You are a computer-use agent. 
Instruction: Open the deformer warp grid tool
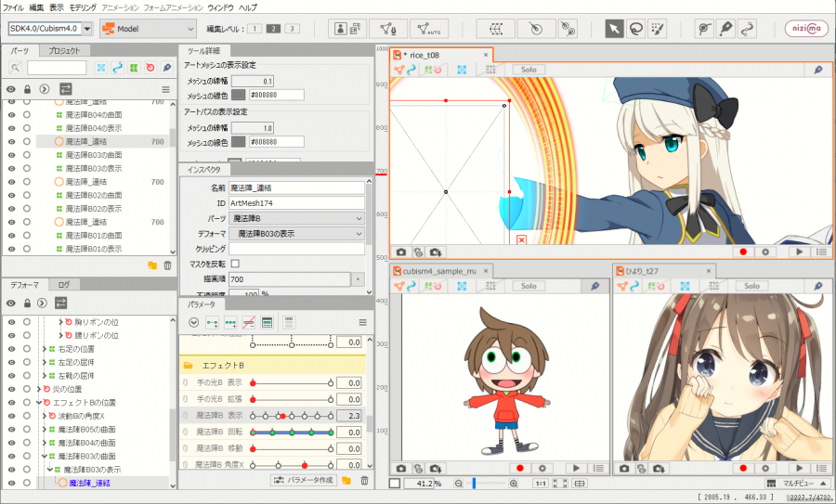tap(495, 28)
